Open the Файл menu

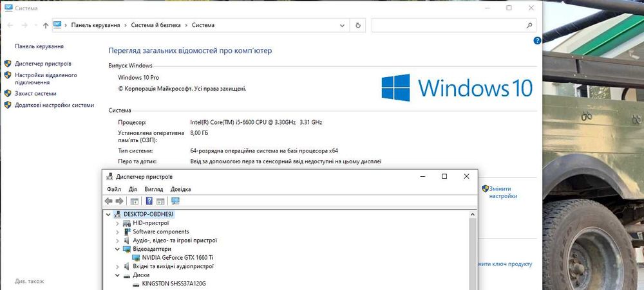pyautogui.click(x=114, y=190)
